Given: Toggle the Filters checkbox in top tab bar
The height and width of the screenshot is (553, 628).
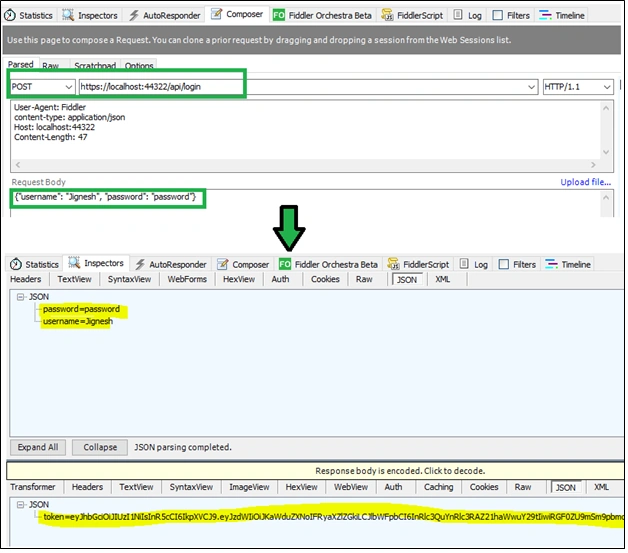Looking at the screenshot, I should click(497, 15).
